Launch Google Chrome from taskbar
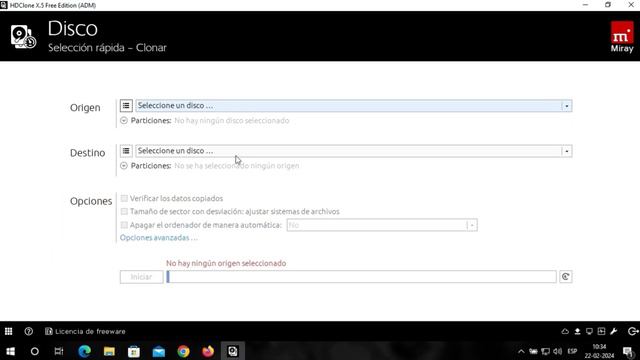The height and width of the screenshot is (360, 640). point(183,351)
